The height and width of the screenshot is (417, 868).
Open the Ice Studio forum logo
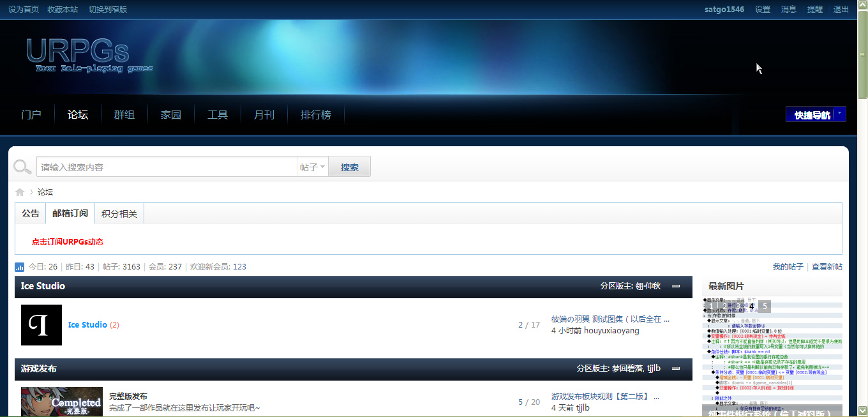click(41, 325)
